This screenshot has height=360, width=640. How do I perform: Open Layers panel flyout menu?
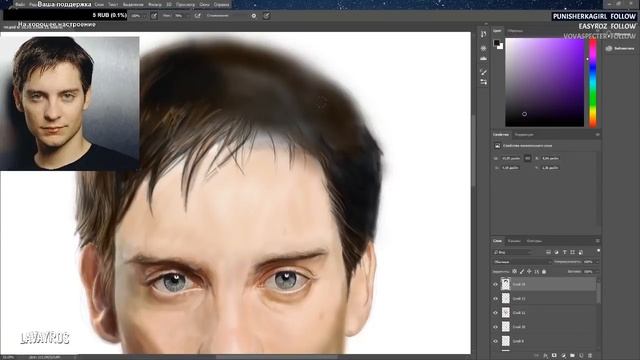point(597,241)
